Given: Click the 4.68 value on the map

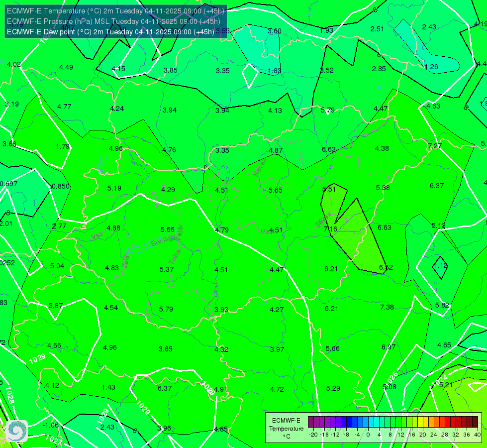Looking at the screenshot, I should 113,228.
